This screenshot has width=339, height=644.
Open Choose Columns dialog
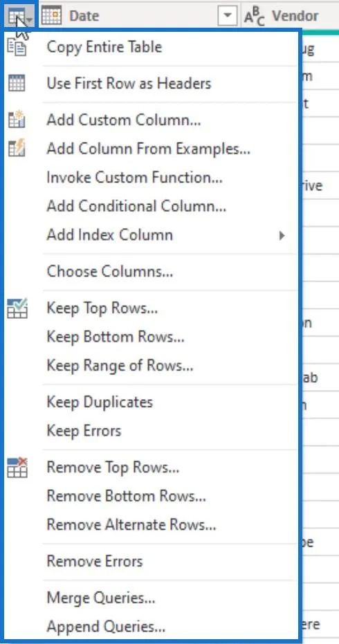110,271
